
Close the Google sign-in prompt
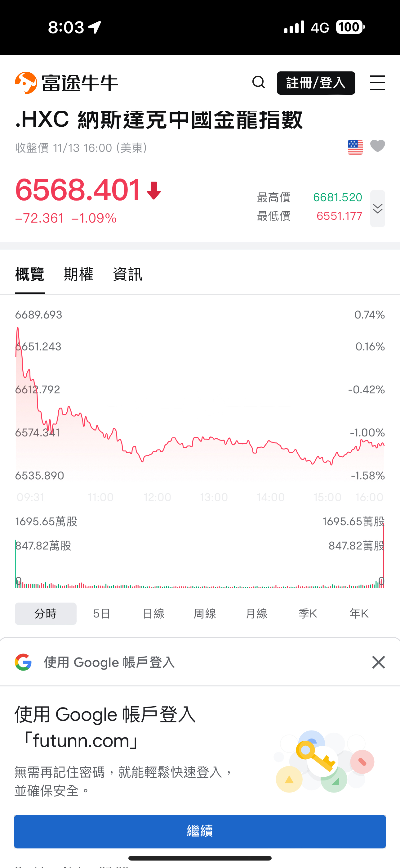tap(378, 662)
